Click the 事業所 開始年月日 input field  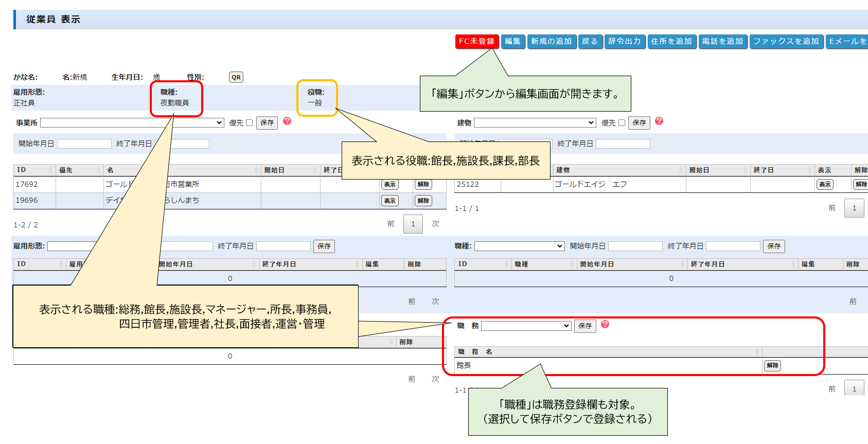[84, 144]
